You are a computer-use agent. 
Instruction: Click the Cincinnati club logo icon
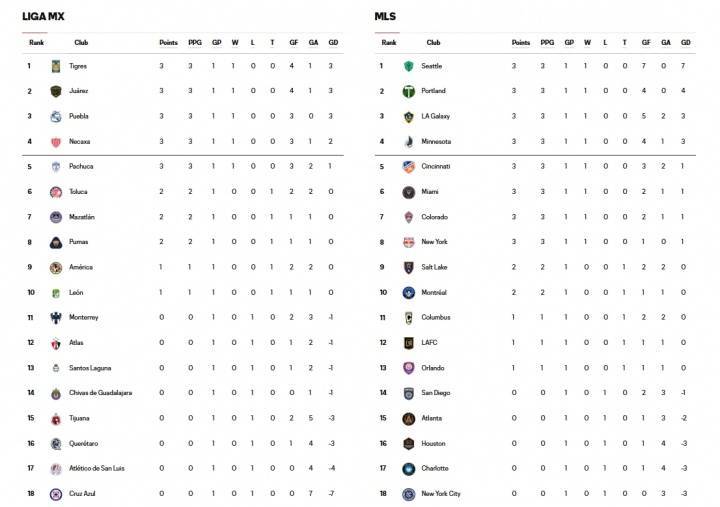pos(408,167)
